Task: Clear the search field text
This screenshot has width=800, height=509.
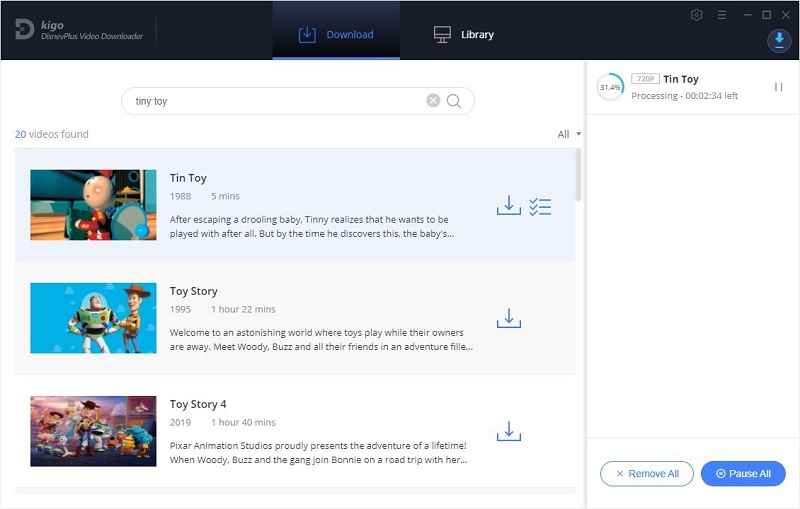Action: tap(433, 100)
